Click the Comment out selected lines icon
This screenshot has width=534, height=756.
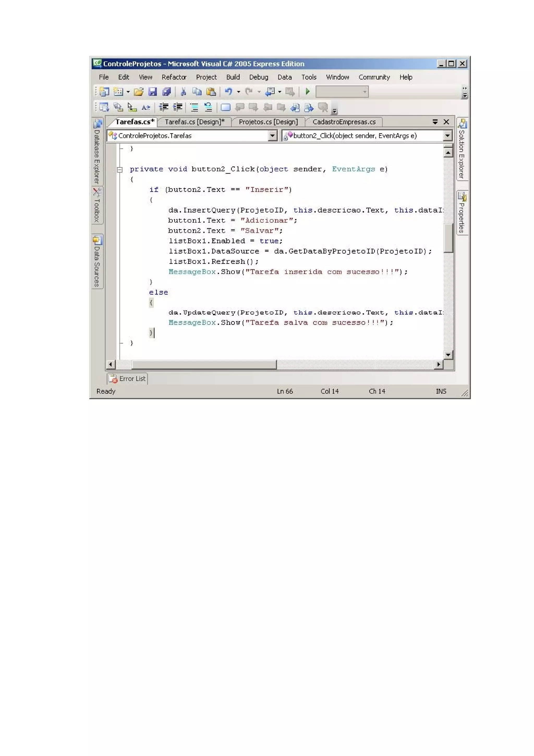pos(194,107)
